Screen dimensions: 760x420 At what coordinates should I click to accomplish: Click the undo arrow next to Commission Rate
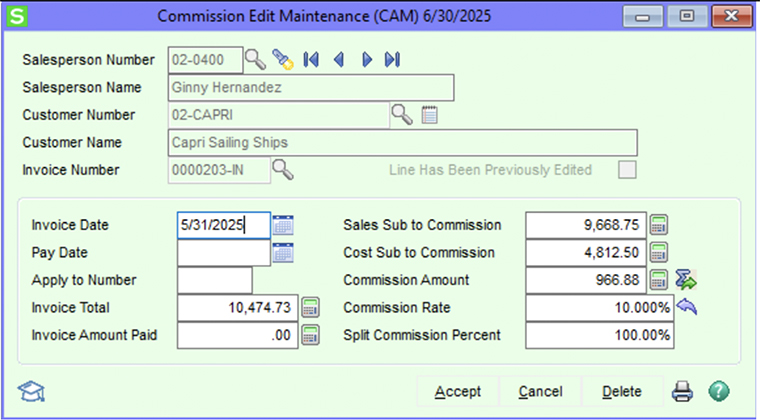click(686, 307)
